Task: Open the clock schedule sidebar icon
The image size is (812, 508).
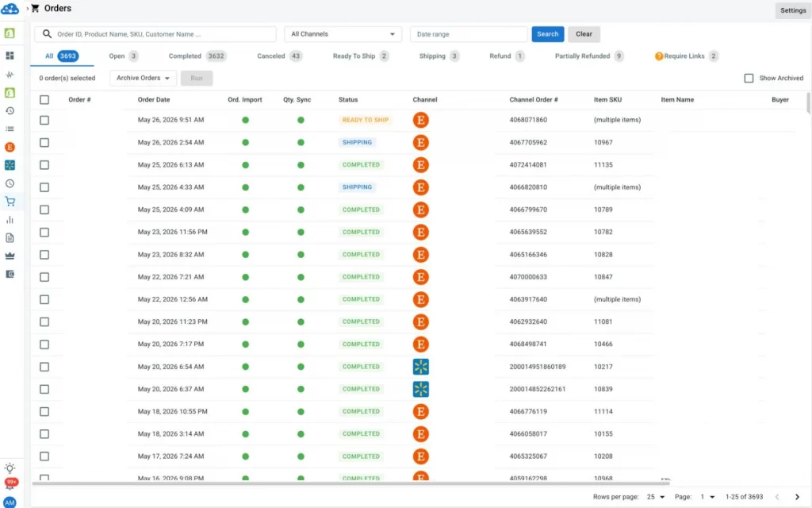Action: [x=10, y=183]
